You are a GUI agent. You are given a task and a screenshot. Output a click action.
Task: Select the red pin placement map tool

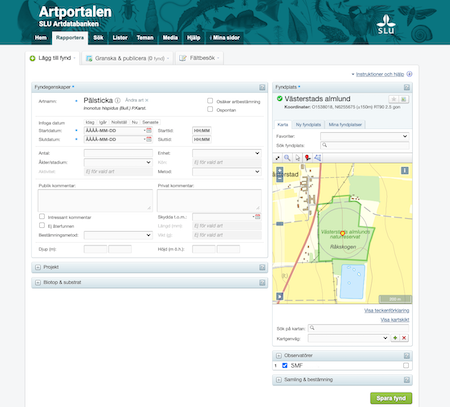[x=307, y=158]
